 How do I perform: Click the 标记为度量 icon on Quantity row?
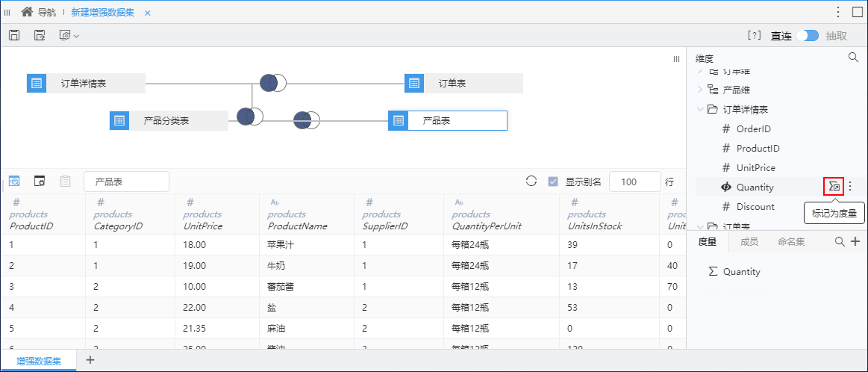coord(834,187)
